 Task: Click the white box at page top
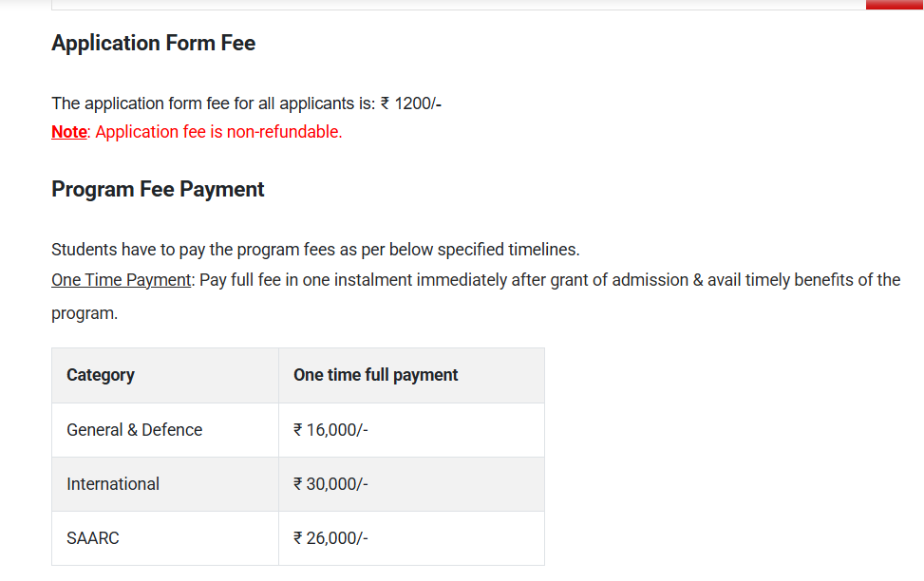[x=458, y=5]
